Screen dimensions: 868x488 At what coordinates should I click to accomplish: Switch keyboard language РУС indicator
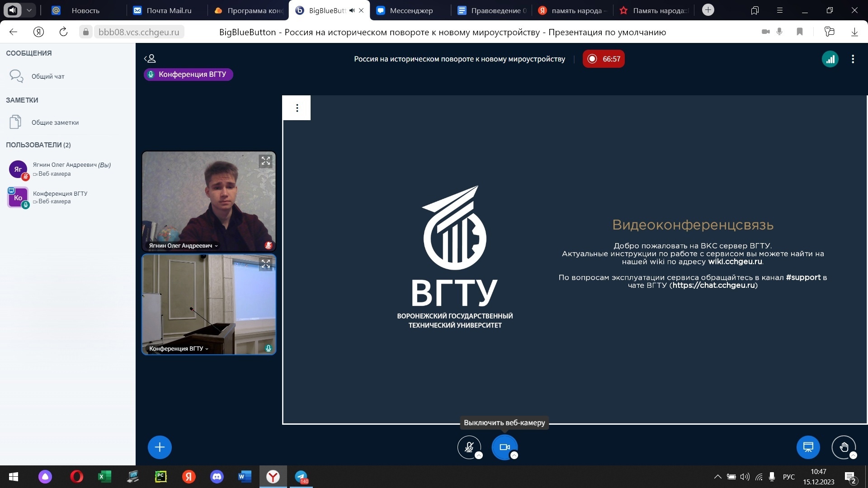(789, 477)
